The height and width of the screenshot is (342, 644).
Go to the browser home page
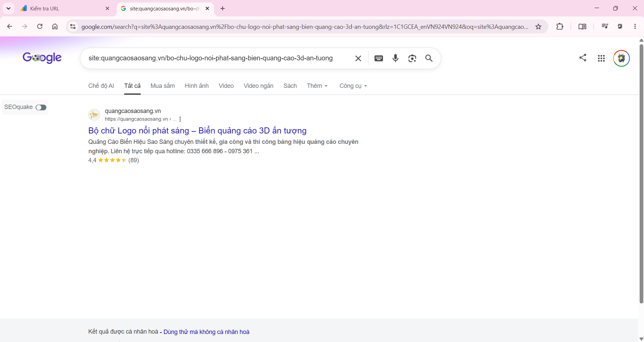click(x=55, y=26)
